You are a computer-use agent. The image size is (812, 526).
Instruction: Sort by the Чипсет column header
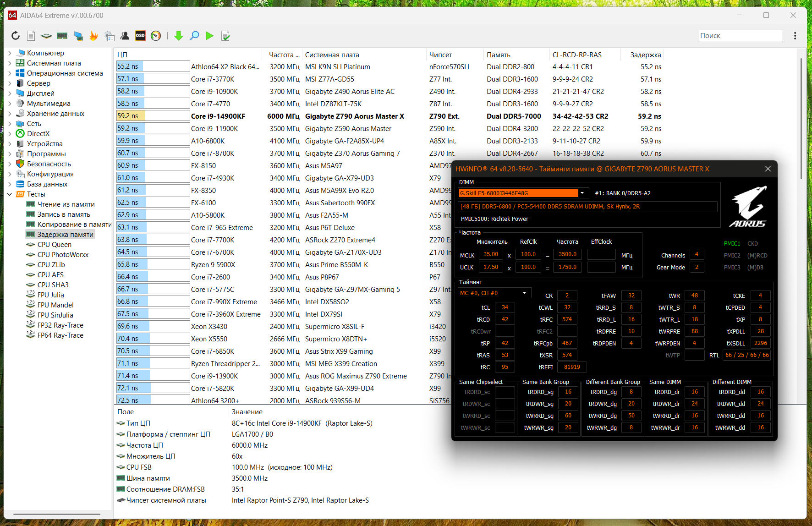pos(454,55)
